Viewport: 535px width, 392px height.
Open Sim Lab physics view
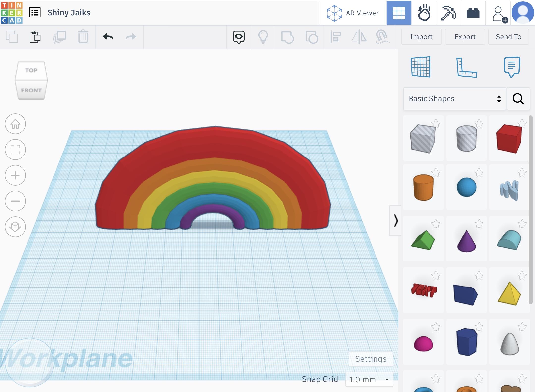424,13
